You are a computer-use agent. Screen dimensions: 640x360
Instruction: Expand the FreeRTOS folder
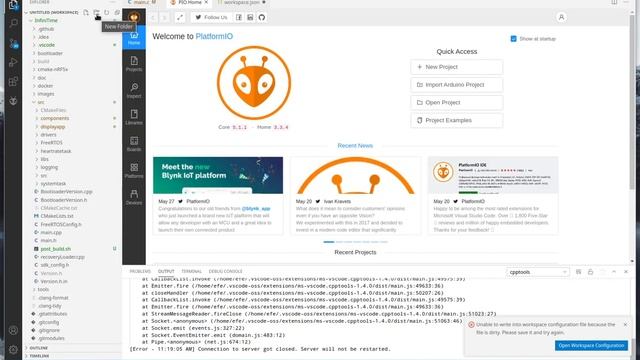pos(51,143)
